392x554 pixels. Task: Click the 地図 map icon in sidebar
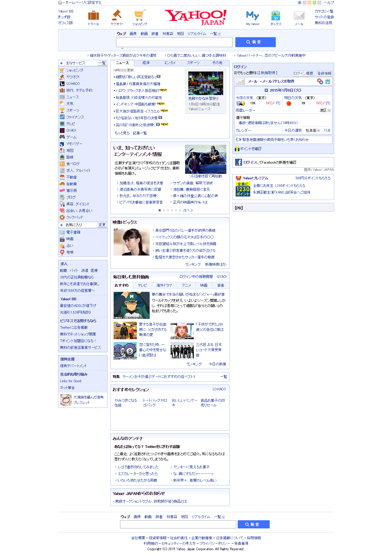tap(62, 151)
